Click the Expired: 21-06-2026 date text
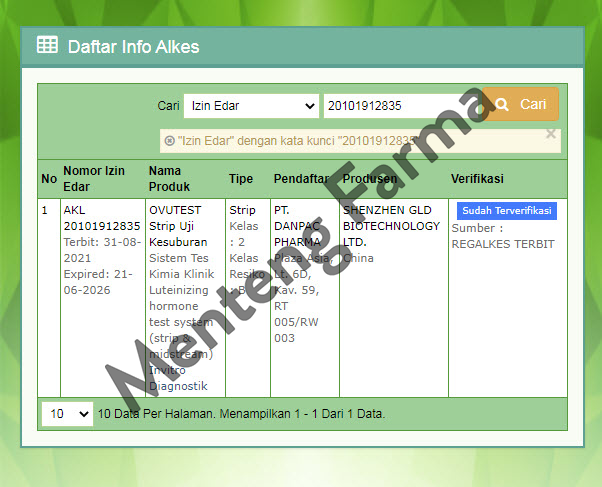 tap(98, 282)
